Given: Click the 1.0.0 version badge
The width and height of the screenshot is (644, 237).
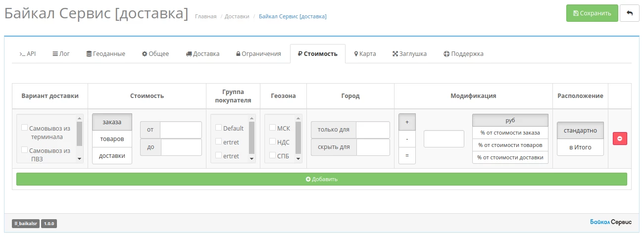Looking at the screenshot, I should [x=49, y=224].
